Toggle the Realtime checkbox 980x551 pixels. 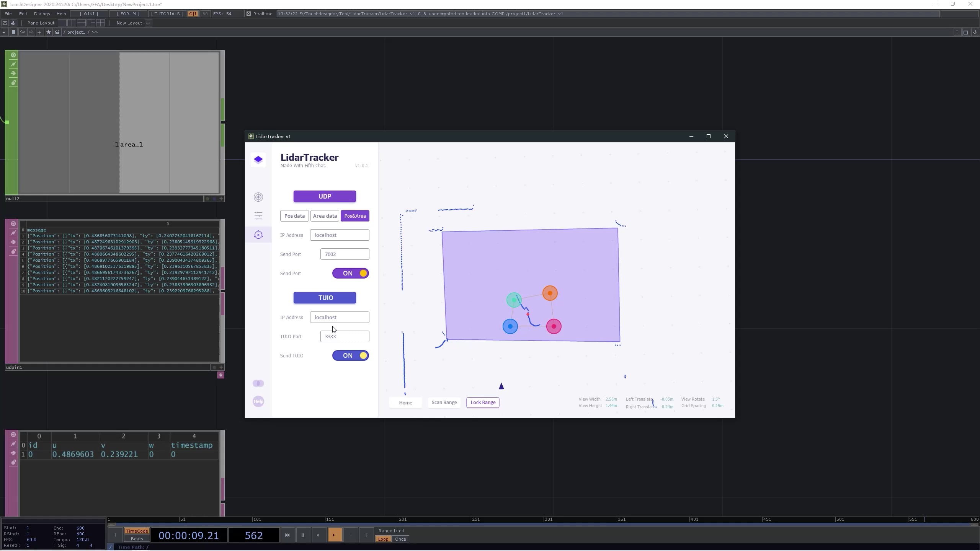pos(248,13)
